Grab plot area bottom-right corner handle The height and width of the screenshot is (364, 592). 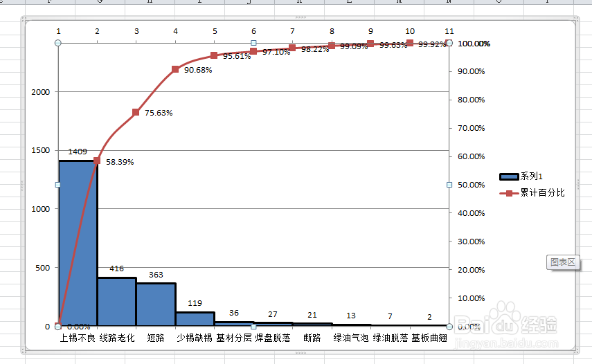click(x=449, y=327)
